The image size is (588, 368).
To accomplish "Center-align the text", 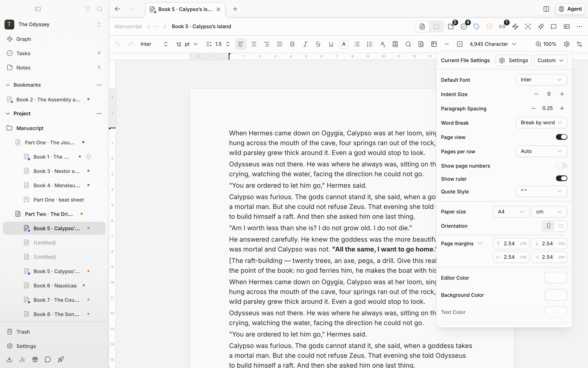I will (254, 44).
